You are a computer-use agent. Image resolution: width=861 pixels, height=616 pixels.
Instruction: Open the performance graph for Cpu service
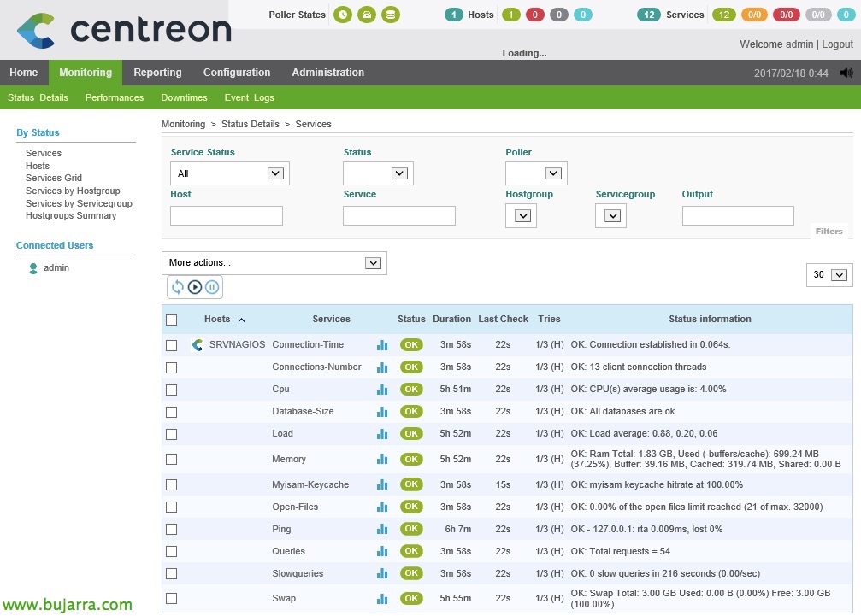tap(382, 390)
